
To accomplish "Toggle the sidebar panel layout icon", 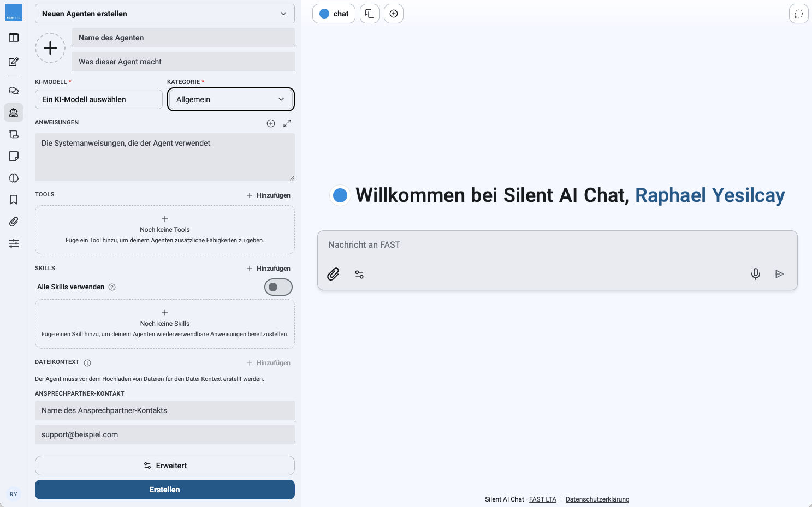I will coord(14,38).
